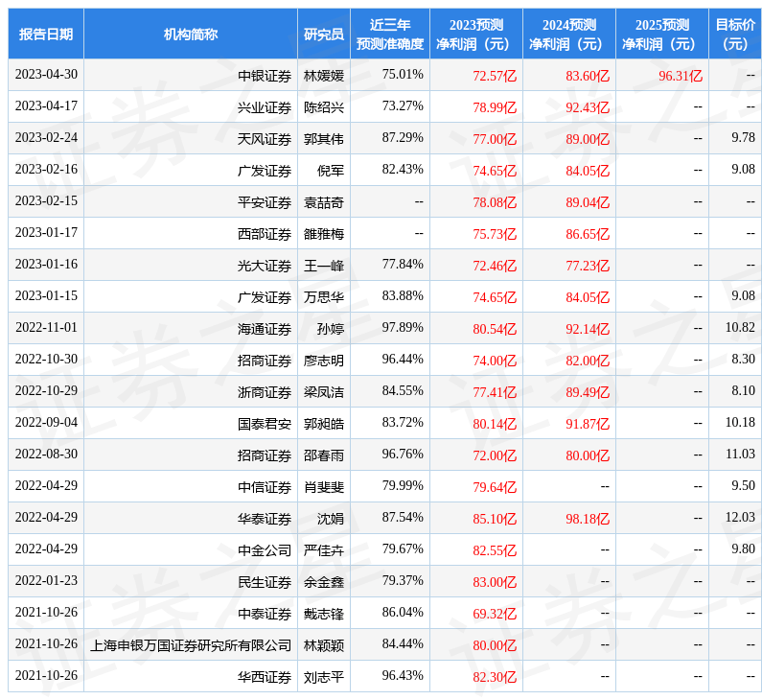The height and width of the screenshot is (700, 762).
Task: Click the 98.18亿 profit value
Action: 588,518
